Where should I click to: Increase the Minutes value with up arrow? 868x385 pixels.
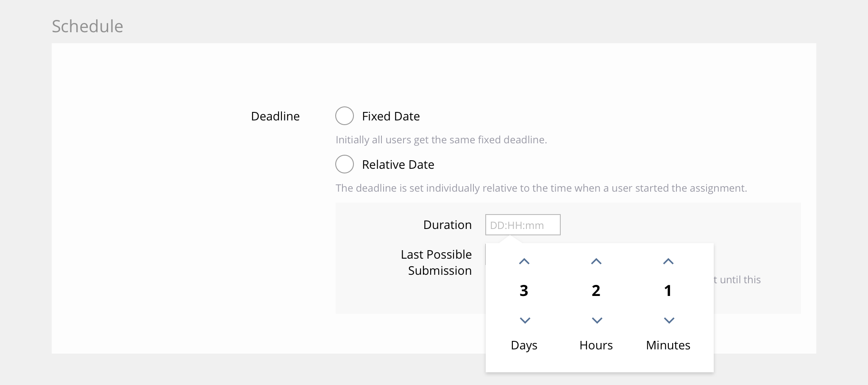(x=668, y=262)
